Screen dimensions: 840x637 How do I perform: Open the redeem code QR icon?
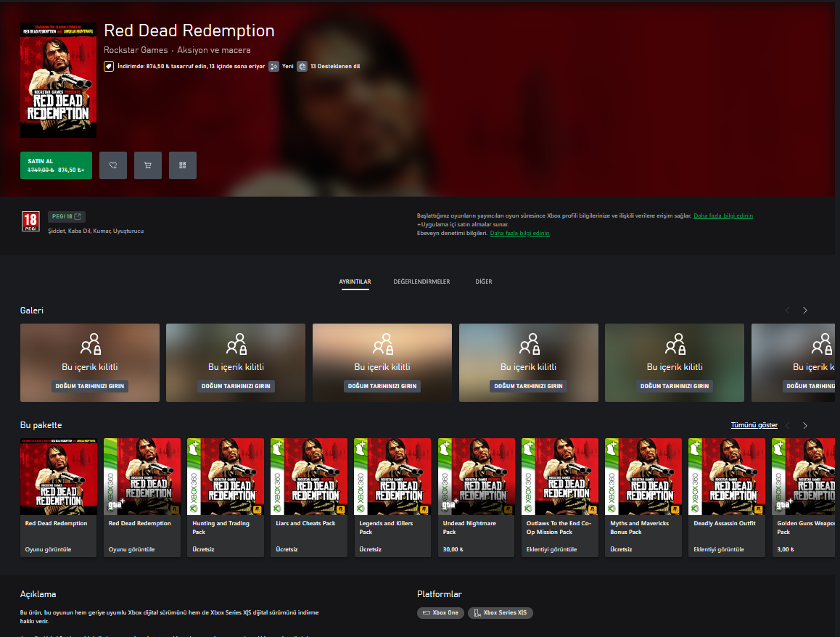pos(182,165)
